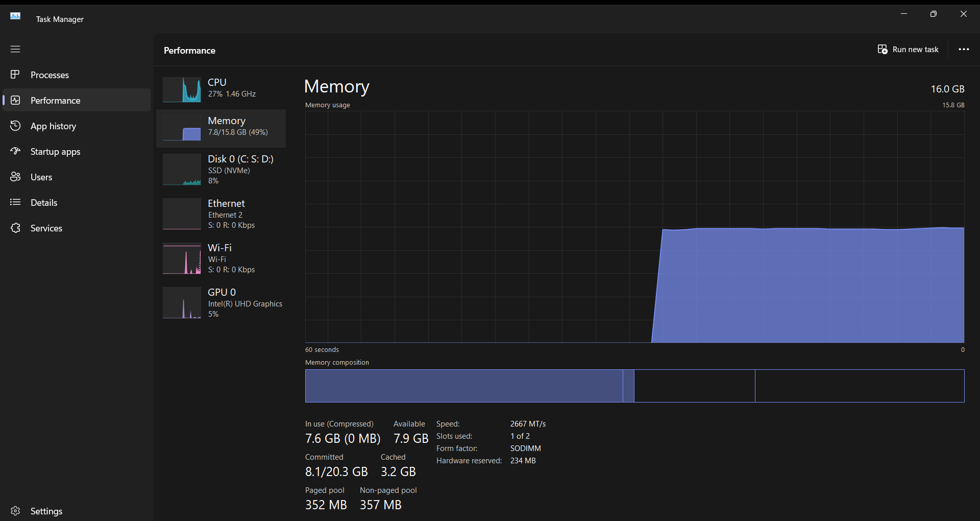The image size is (980, 521).
Task: Click the In use 7.6 GB (0 MB) value
Action: (x=342, y=439)
